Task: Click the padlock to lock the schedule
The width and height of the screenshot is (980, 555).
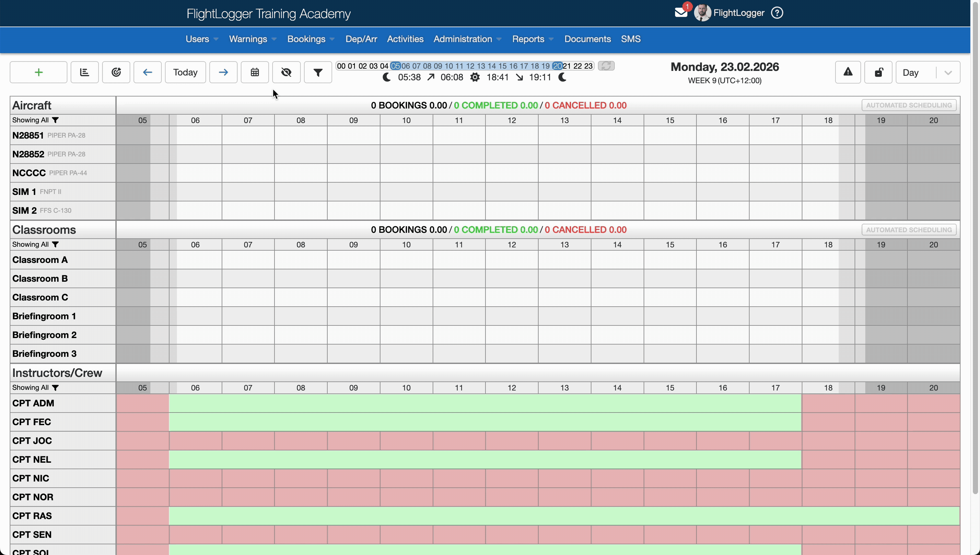Action: (x=879, y=72)
